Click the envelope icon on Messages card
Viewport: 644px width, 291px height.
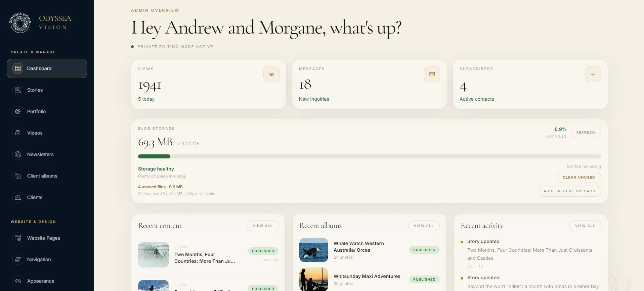pos(432,74)
